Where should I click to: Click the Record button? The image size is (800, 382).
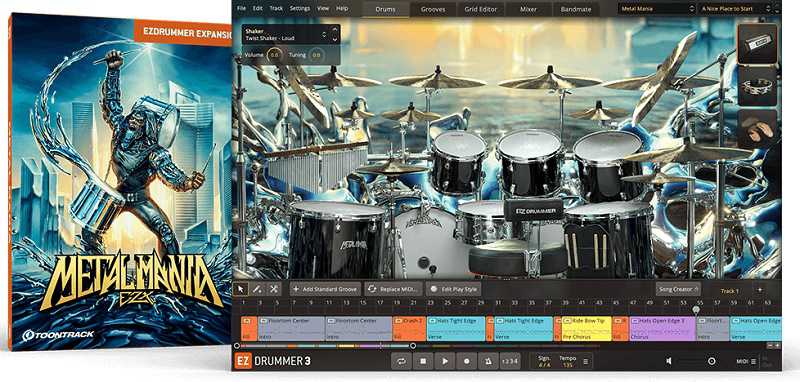(x=466, y=361)
